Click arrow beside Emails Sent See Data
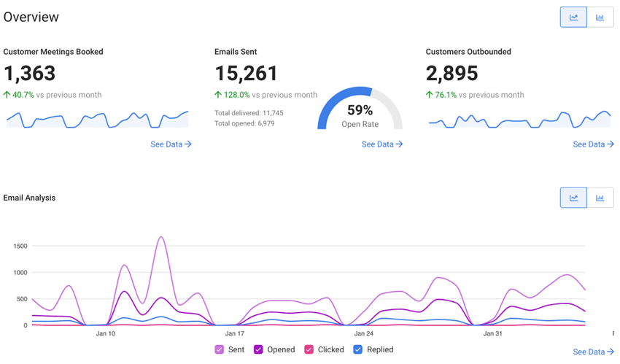The width and height of the screenshot is (620, 364). pyautogui.click(x=400, y=144)
